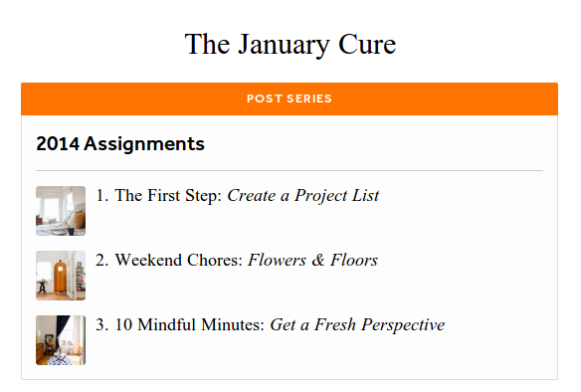581x392 pixels.
Task: Click the word 'January' in the title
Action: (284, 45)
